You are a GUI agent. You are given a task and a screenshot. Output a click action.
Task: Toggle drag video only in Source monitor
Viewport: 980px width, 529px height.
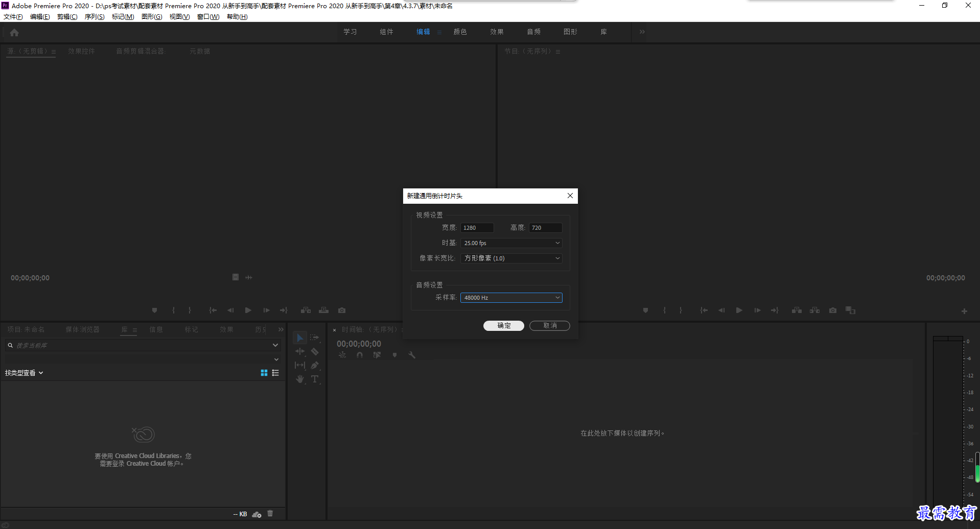[236, 277]
